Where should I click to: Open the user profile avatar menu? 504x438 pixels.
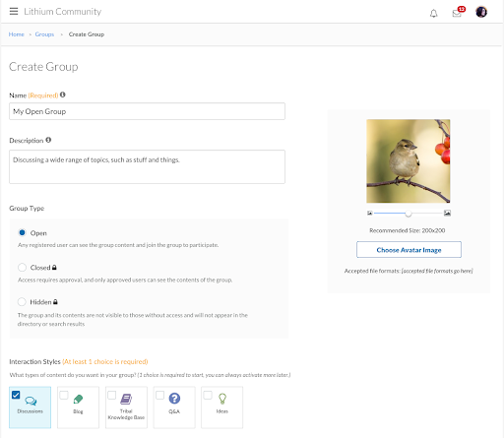tap(481, 12)
